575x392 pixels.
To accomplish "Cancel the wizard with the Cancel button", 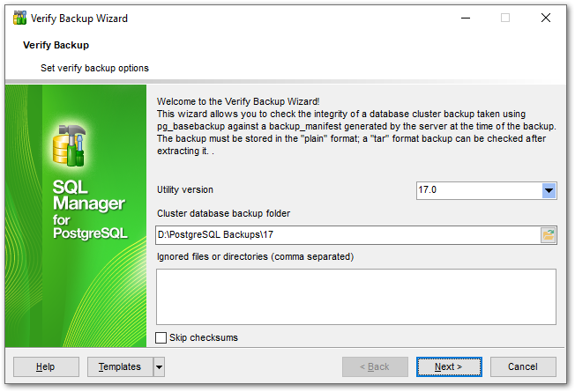I will (523, 366).
